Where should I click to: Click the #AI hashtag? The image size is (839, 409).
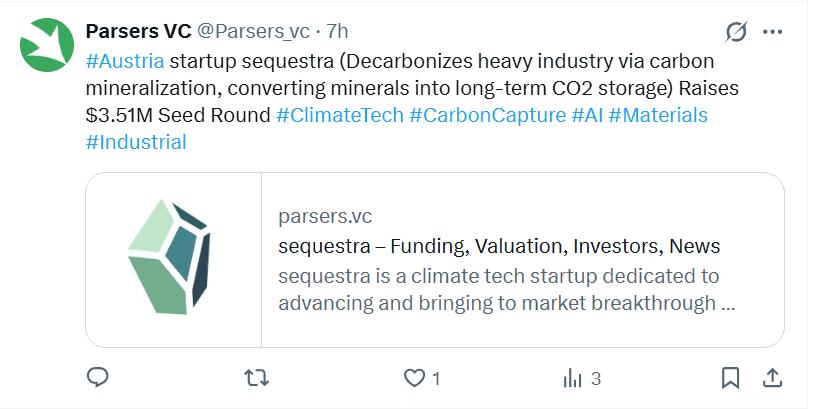tap(586, 115)
